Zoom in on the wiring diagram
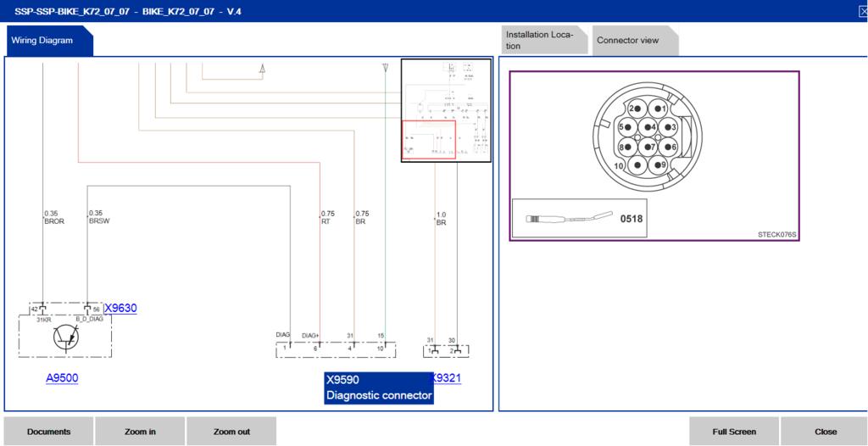 [x=140, y=432]
